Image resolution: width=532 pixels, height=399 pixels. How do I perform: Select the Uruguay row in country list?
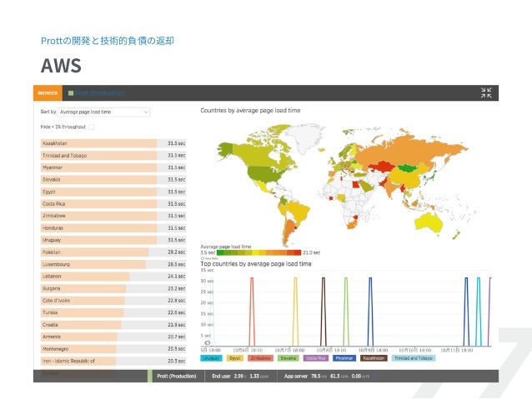tap(113, 240)
